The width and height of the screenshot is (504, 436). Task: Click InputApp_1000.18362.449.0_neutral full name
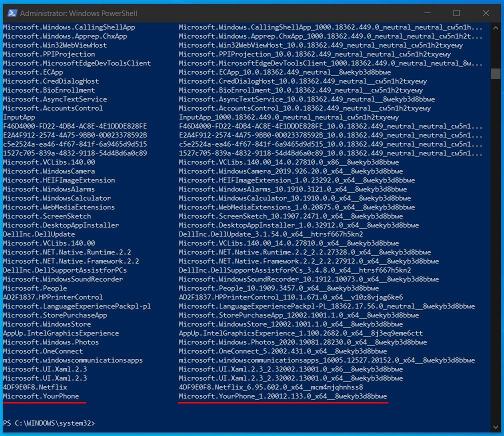click(x=289, y=117)
